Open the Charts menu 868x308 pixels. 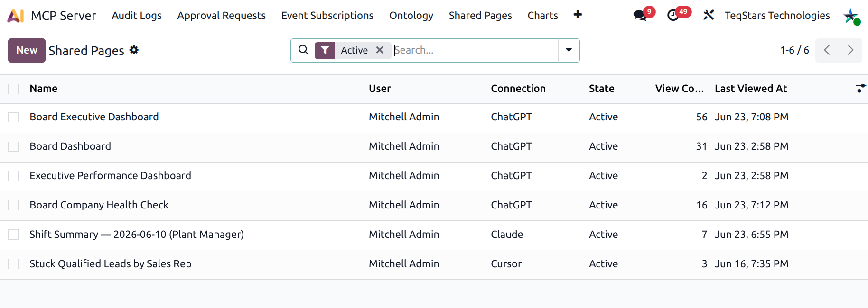coord(542,16)
